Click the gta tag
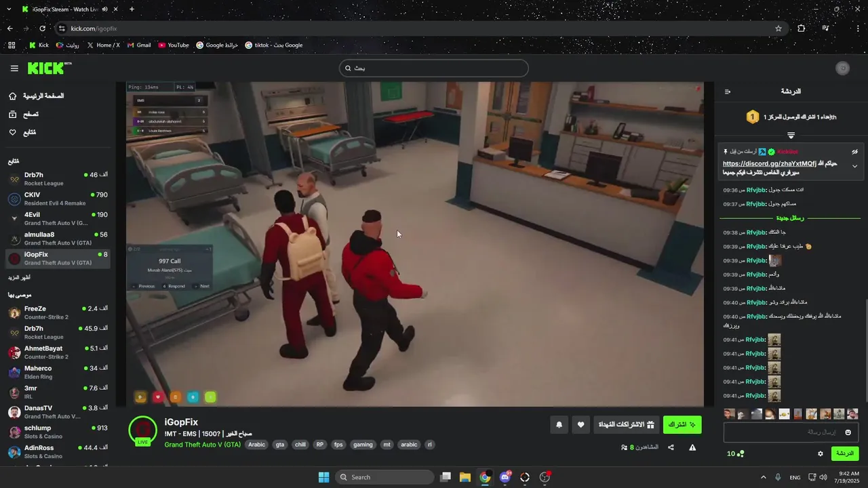This screenshot has width=868, height=488. pyautogui.click(x=280, y=445)
